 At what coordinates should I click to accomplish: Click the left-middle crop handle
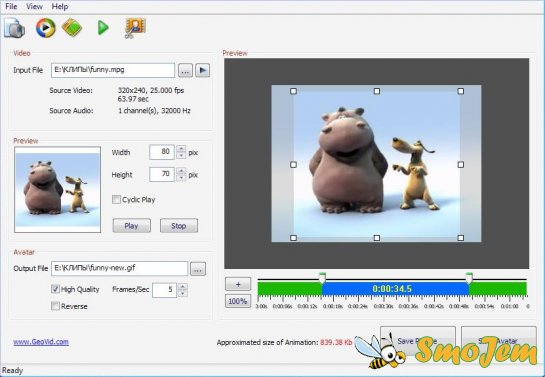pos(293,165)
